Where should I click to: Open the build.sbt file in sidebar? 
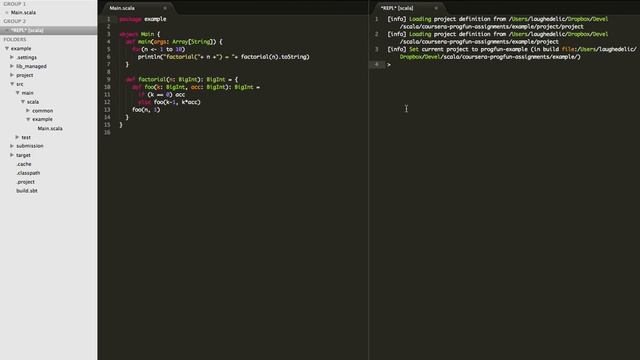pyautogui.click(x=27, y=191)
